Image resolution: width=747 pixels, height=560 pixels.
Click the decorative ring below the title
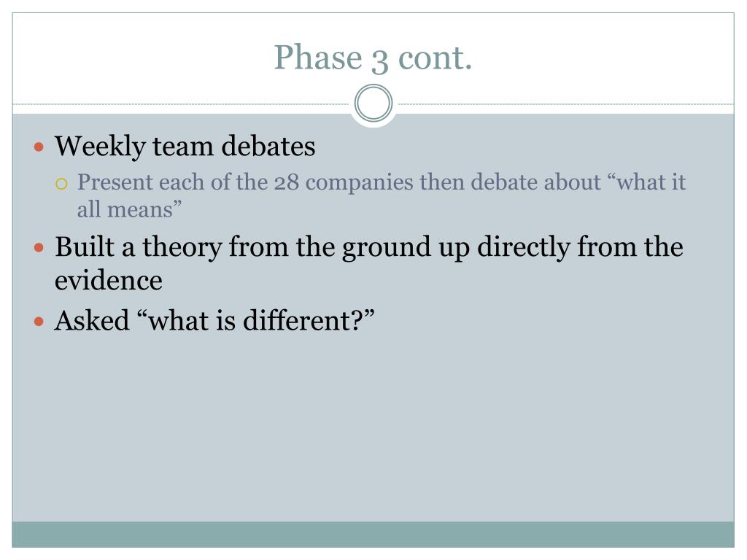click(373, 104)
